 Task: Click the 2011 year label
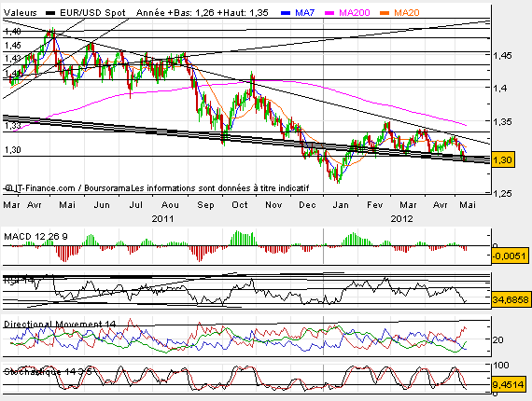[x=162, y=218]
